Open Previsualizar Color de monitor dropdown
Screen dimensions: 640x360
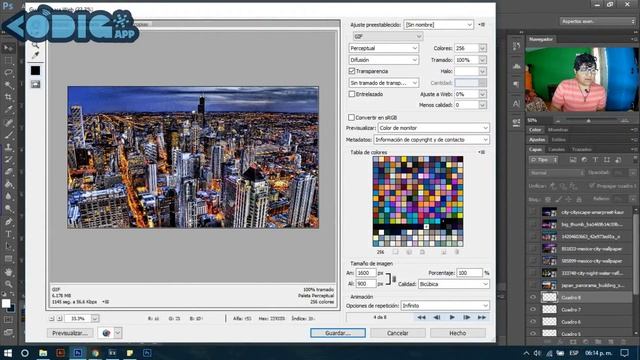(x=433, y=128)
